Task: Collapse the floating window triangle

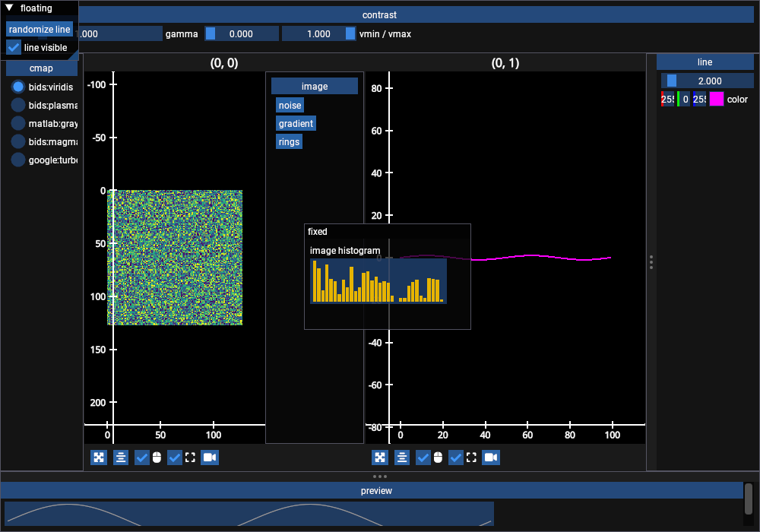Action: [8, 8]
